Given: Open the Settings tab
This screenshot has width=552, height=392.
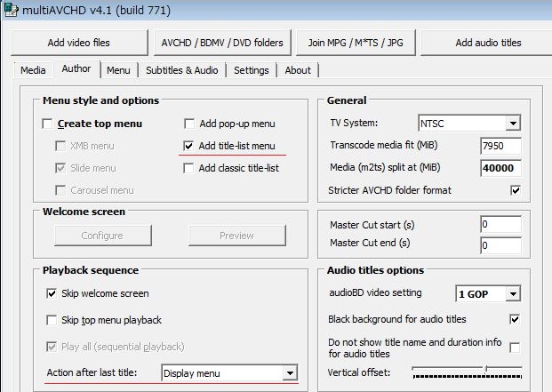Looking at the screenshot, I should pos(252,70).
